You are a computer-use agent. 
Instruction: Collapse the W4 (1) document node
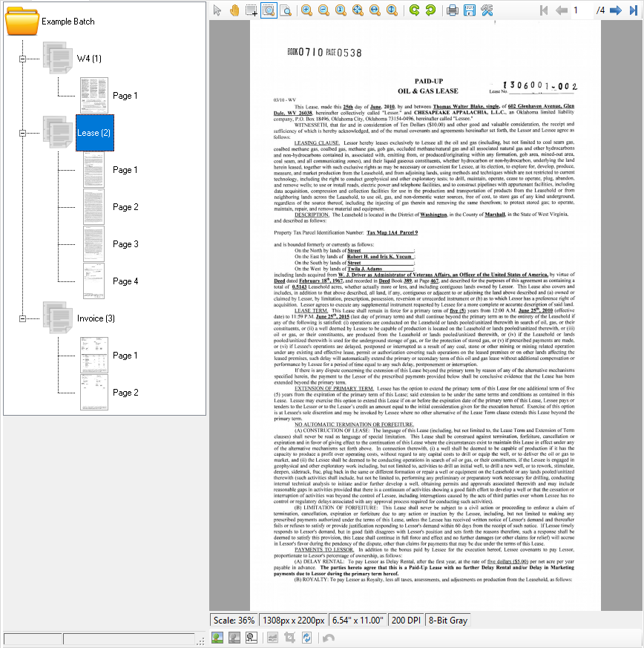[23, 59]
